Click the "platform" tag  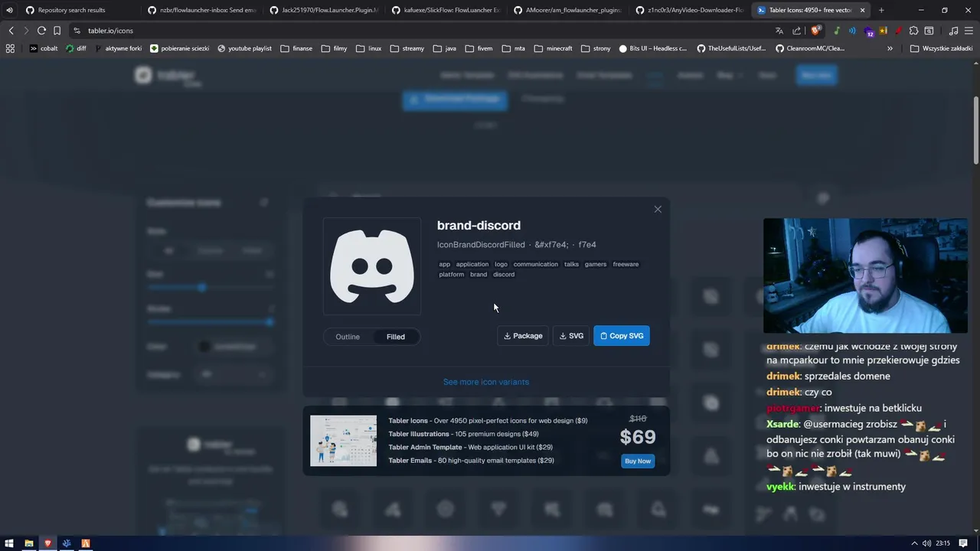[x=452, y=274]
